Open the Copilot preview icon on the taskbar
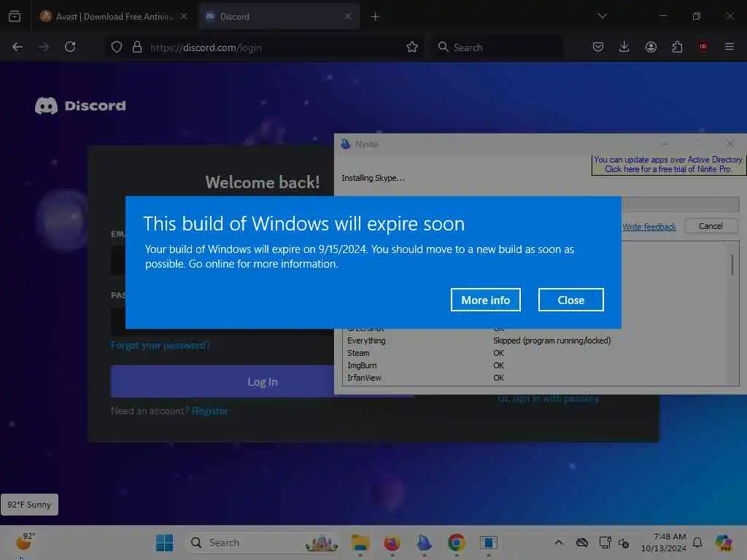The image size is (747, 560). (x=724, y=542)
